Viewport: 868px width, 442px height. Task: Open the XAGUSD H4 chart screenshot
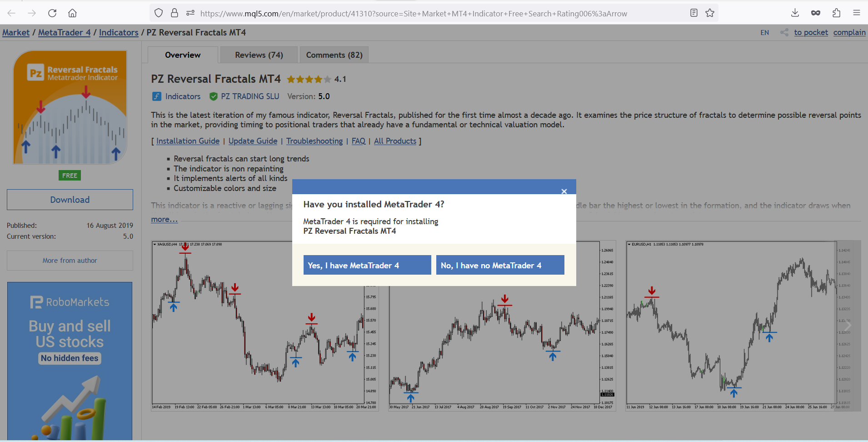(x=265, y=326)
